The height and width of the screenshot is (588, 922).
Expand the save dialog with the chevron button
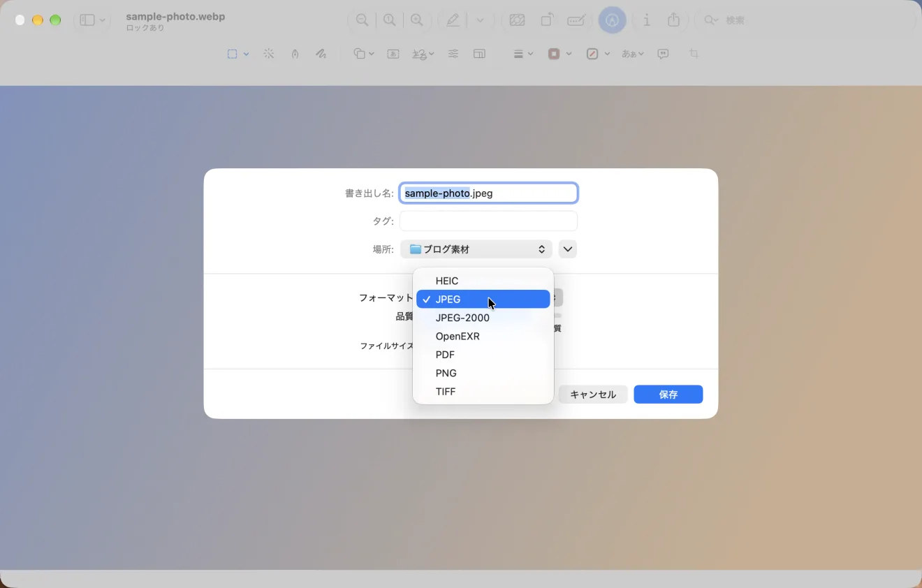(568, 249)
